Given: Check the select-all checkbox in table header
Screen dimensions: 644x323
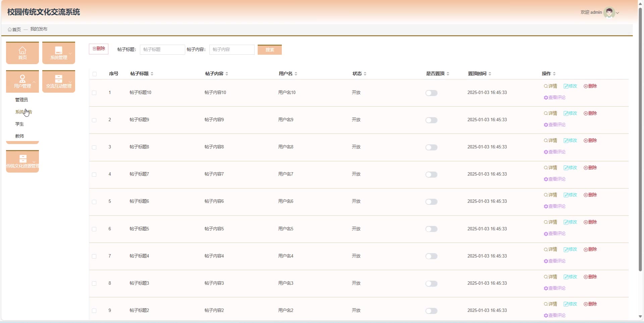Looking at the screenshot, I should [x=95, y=74].
